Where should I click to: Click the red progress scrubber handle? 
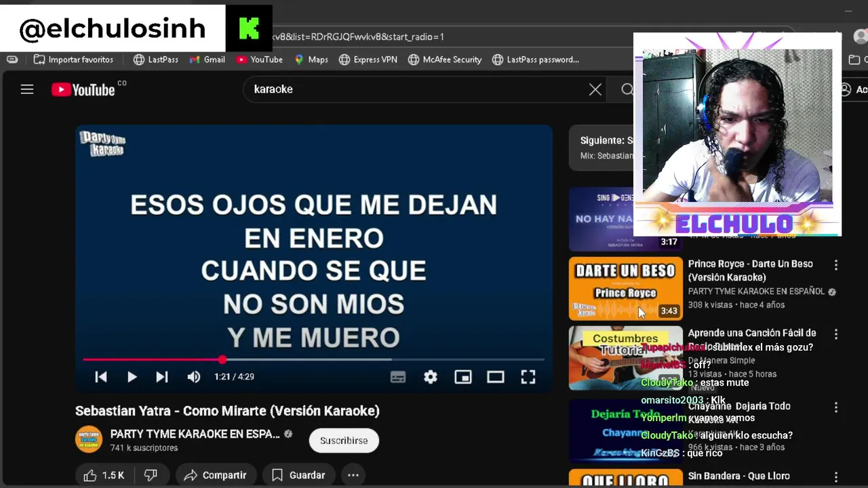click(x=222, y=359)
